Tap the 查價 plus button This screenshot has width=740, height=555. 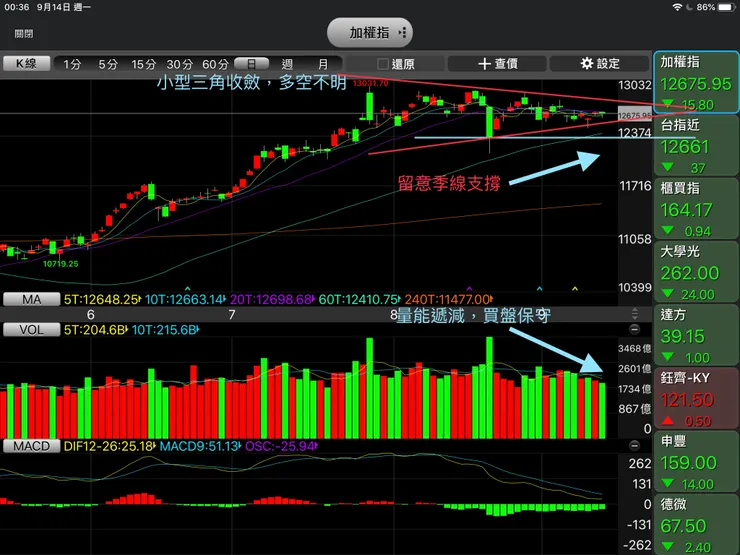[x=497, y=64]
